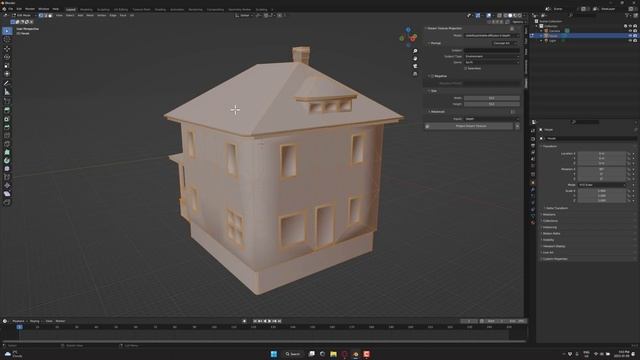Expand the Viewport Display section
This screenshot has height=360, width=640.
pos(554,246)
